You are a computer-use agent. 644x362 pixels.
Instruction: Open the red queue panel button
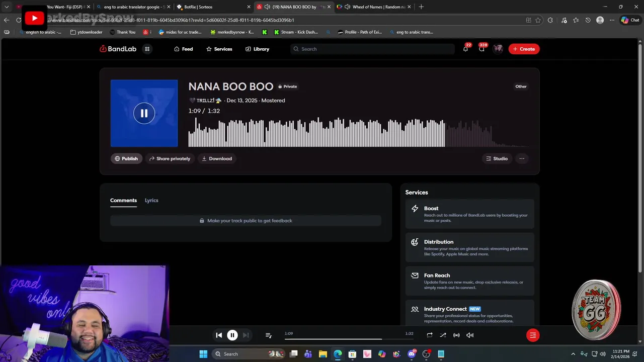click(533, 335)
